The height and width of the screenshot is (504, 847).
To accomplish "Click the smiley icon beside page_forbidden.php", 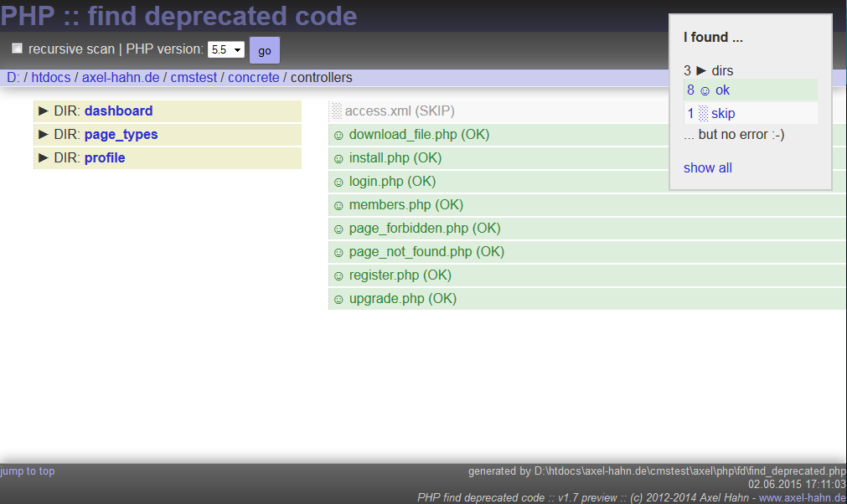I will pyautogui.click(x=338, y=229).
